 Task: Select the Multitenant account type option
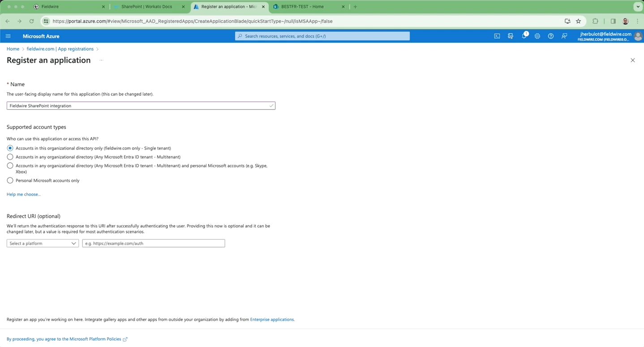pyautogui.click(x=10, y=156)
